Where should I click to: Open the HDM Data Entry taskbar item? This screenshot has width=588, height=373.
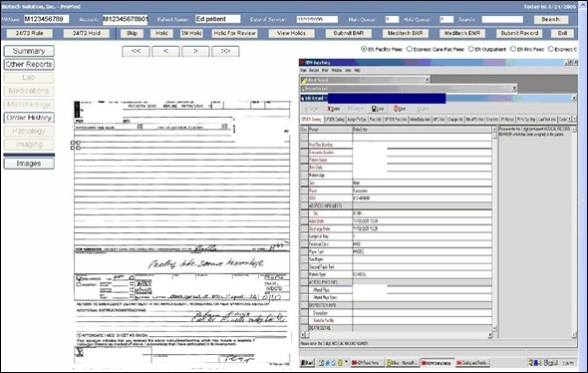pos(437,363)
